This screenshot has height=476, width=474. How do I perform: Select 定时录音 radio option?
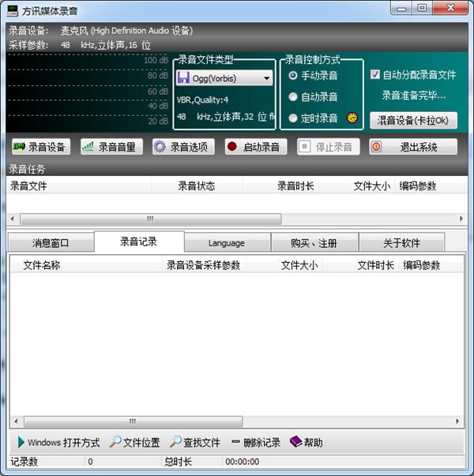293,118
